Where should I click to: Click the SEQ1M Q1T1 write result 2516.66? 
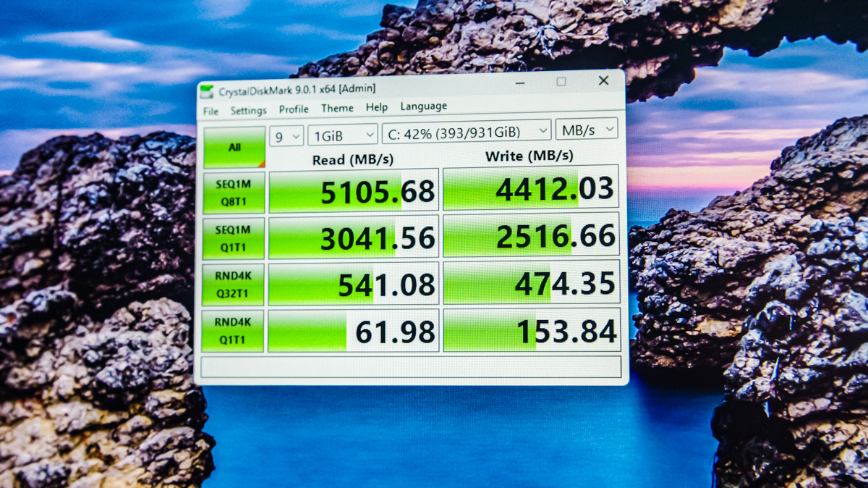(x=532, y=235)
